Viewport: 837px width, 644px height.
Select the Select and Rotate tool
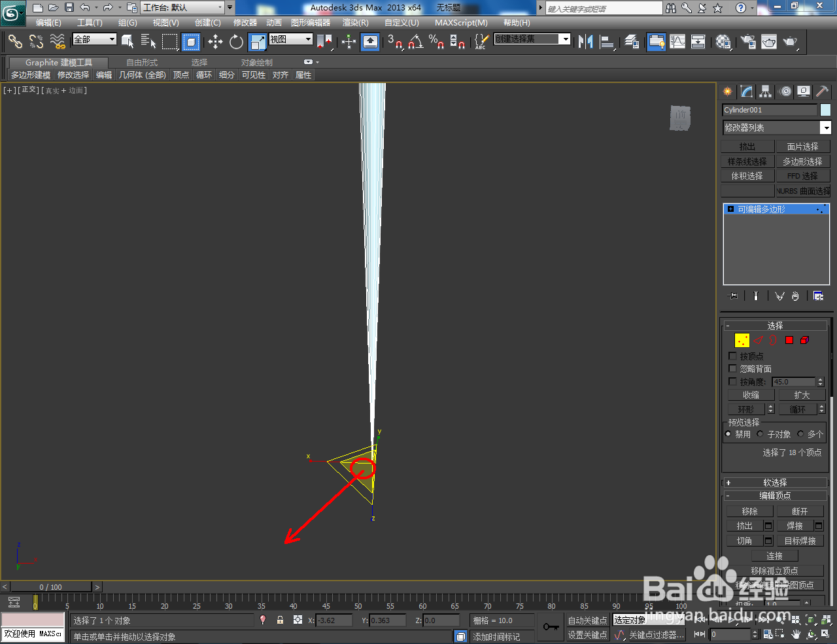[x=235, y=42]
